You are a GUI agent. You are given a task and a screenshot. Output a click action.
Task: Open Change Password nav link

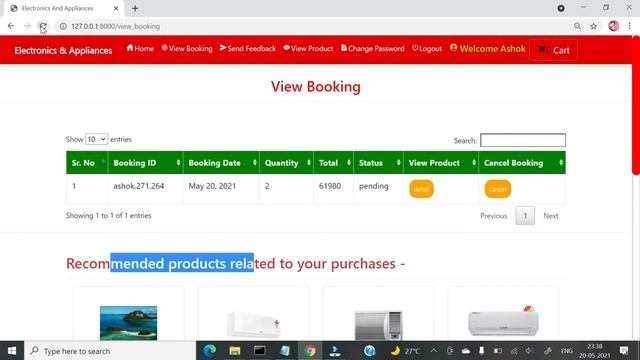(x=373, y=48)
